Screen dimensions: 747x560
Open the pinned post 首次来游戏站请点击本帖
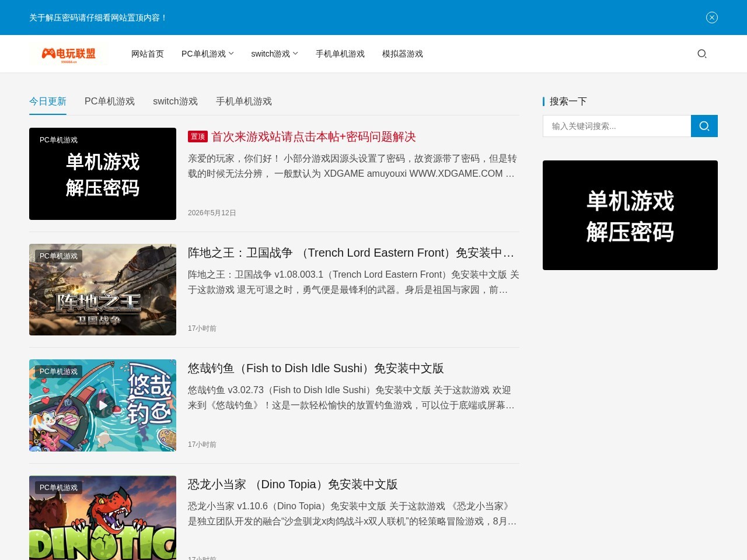click(313, 136)
